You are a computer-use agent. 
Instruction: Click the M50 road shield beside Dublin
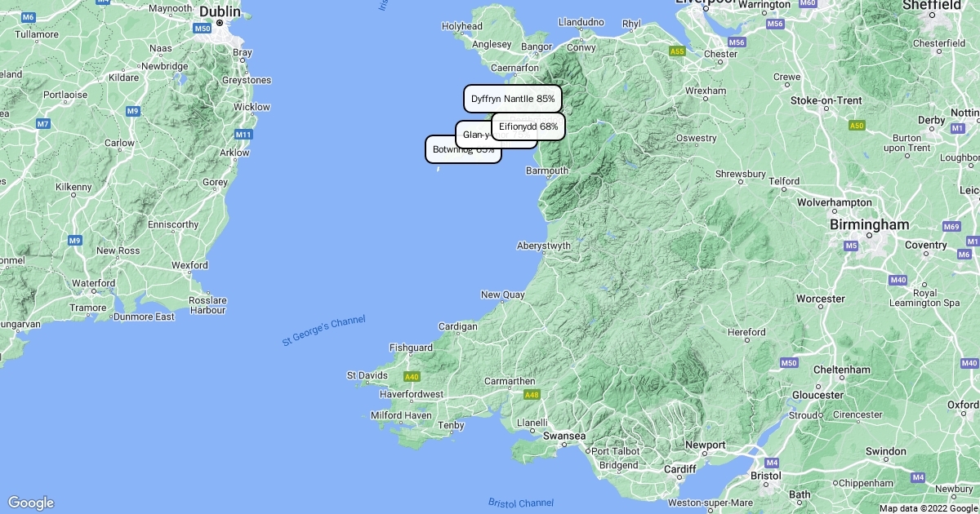203,29
